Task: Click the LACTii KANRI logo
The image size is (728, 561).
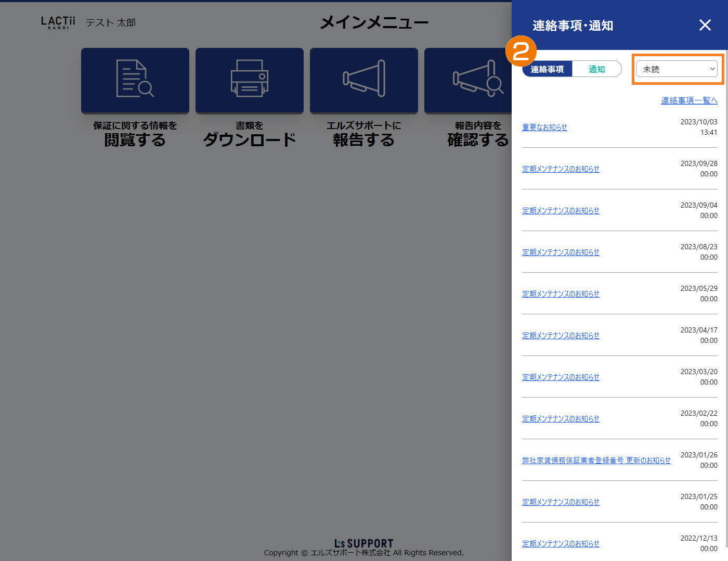Action: point(58,22)
